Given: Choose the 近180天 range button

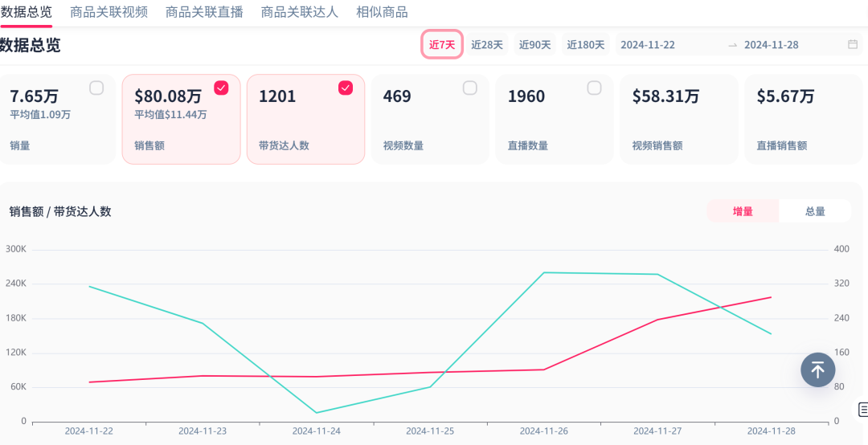Looking at the screenshot, I should tap(585, 45).
